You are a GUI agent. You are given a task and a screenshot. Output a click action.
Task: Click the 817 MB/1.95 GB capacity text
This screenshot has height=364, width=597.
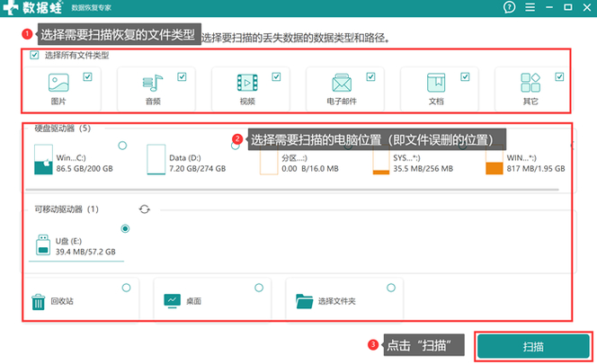[536, 169]
